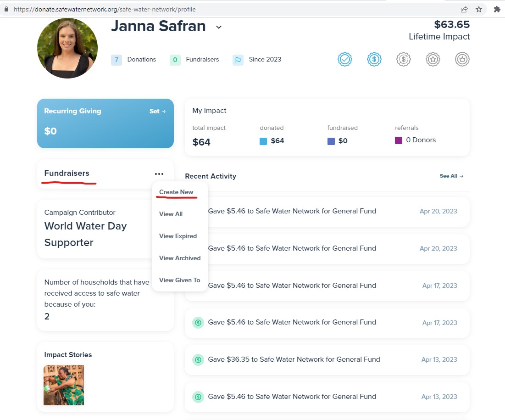This screenshot has width=505, height=420.
Task: Click the Fundraisers count badge showing 0
Action: (x=175, y=60)
